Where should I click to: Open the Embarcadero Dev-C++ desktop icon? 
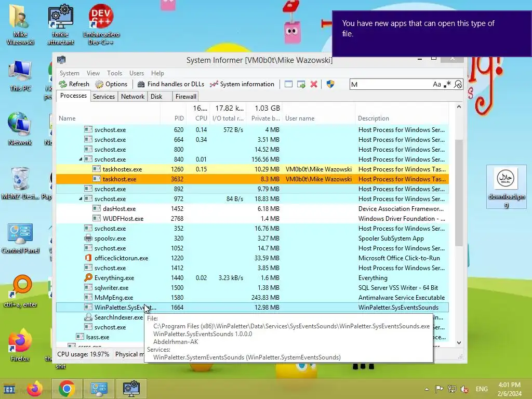pos(101,25)
